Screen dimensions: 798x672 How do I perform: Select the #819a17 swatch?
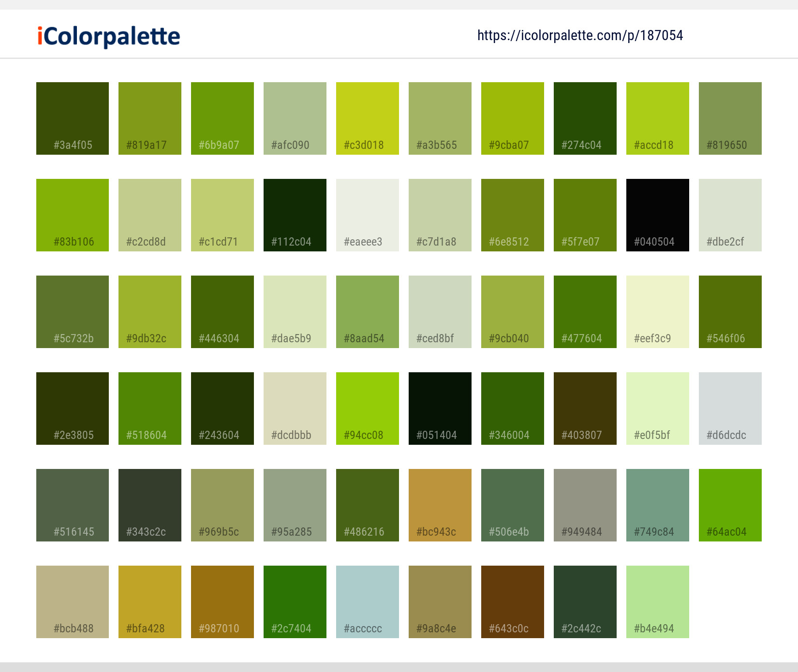(150, 118)
